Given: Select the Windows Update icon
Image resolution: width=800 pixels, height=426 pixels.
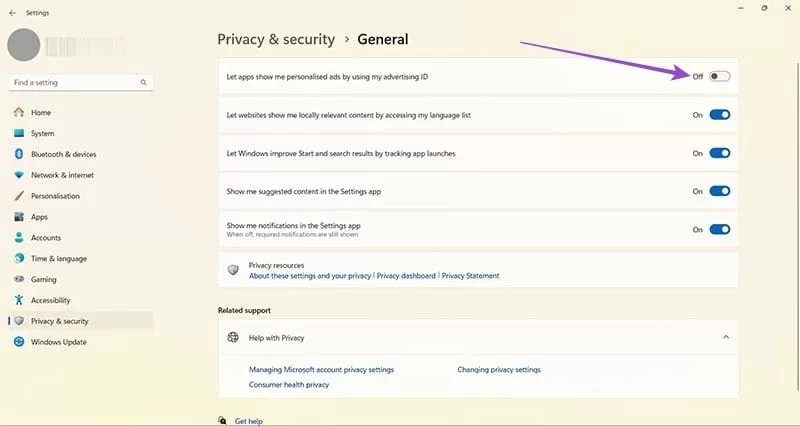Looking at the screenshot, I should point(19,342).
